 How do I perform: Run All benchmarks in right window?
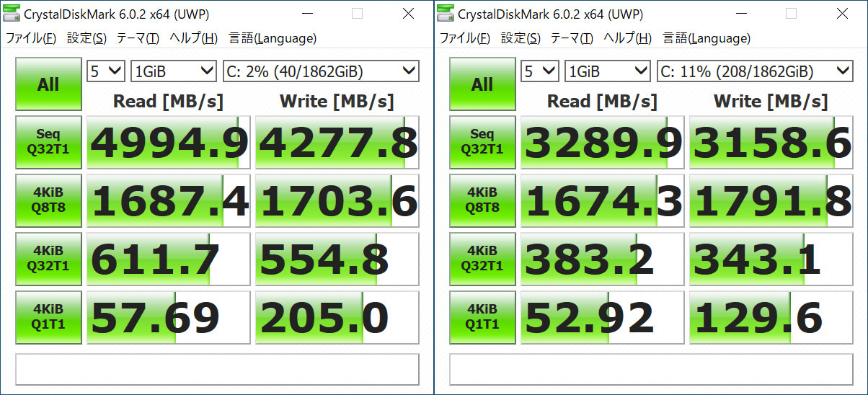click(x=482, y=84)
